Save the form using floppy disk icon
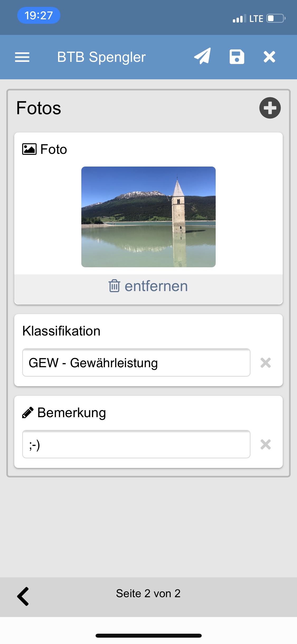Viewport: 297px width, 644px height. (237, 57)
